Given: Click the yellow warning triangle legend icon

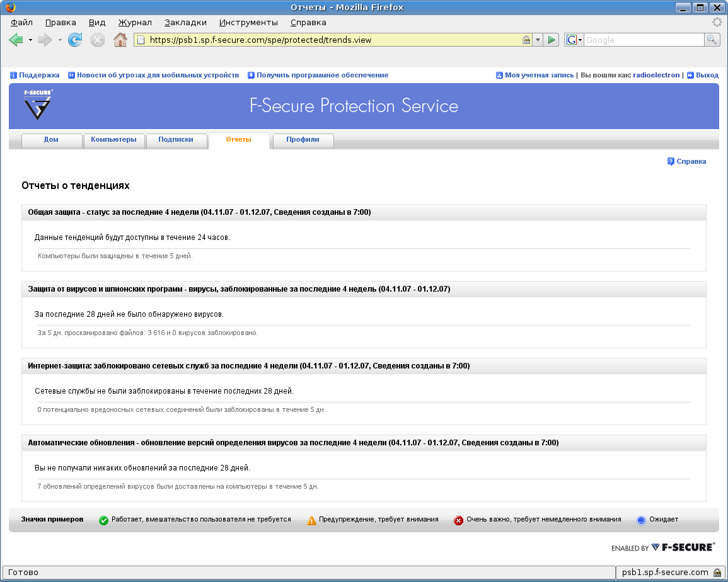Looking at the screenshot, I should 311,520.
